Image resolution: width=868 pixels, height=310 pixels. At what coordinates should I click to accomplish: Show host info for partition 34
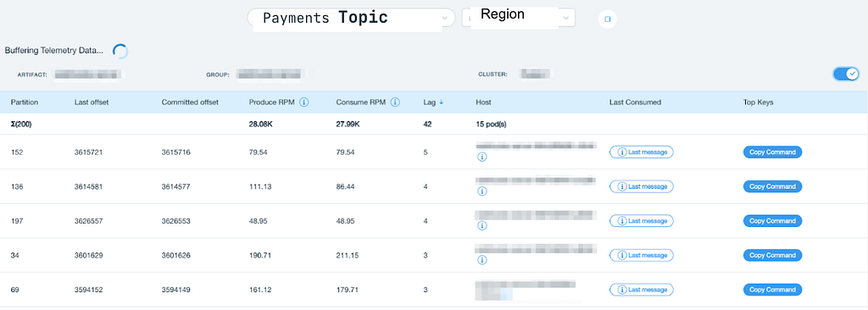[481, 260]
